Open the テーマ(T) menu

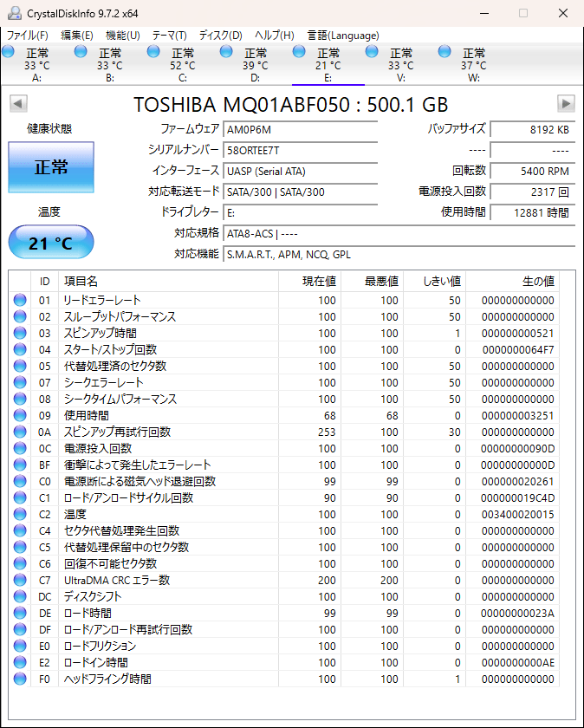[x=169, y=36]
